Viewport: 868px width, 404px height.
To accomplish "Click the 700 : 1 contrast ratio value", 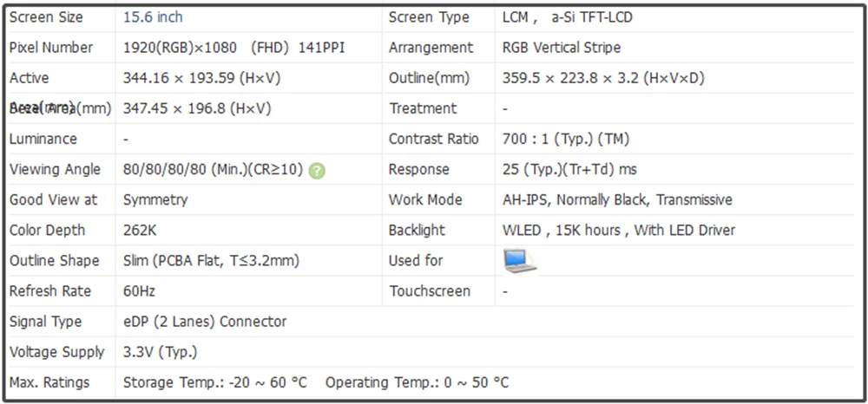I will coord(566,139).
